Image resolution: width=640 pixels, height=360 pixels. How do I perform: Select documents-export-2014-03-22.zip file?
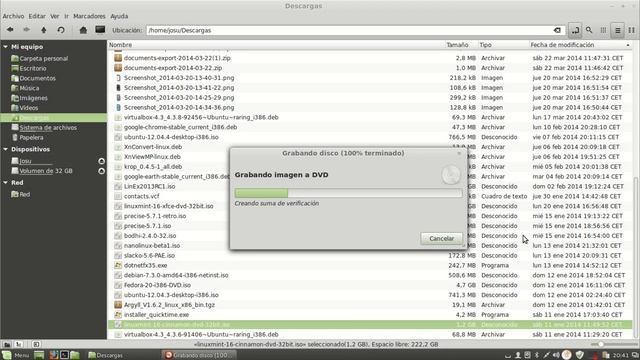pyautogui.click(x=173, y=68)
